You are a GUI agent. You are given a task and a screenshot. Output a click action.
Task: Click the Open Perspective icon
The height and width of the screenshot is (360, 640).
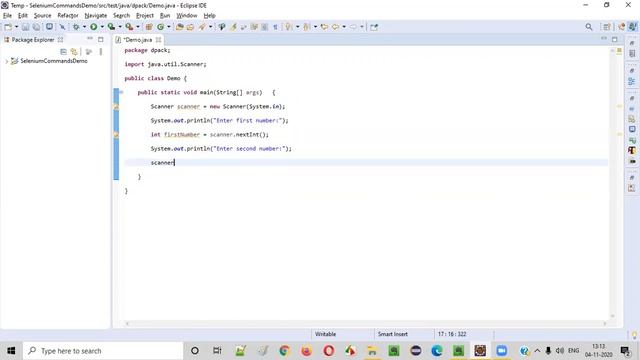607,27
